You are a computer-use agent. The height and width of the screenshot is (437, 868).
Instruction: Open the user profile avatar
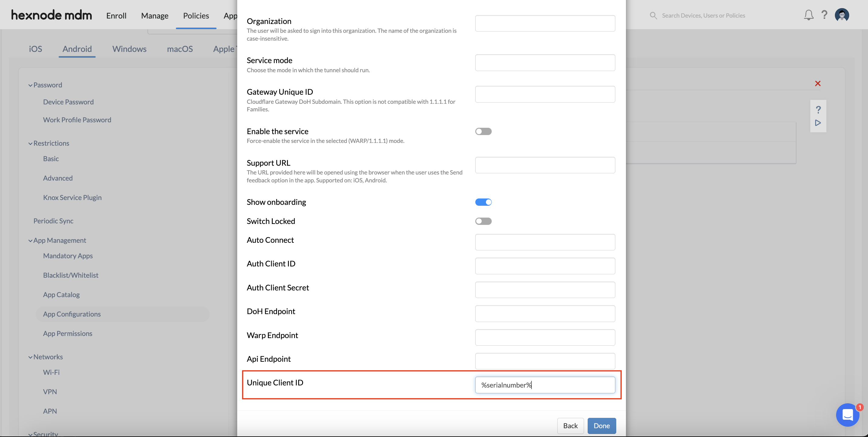[x=842, y=15]
